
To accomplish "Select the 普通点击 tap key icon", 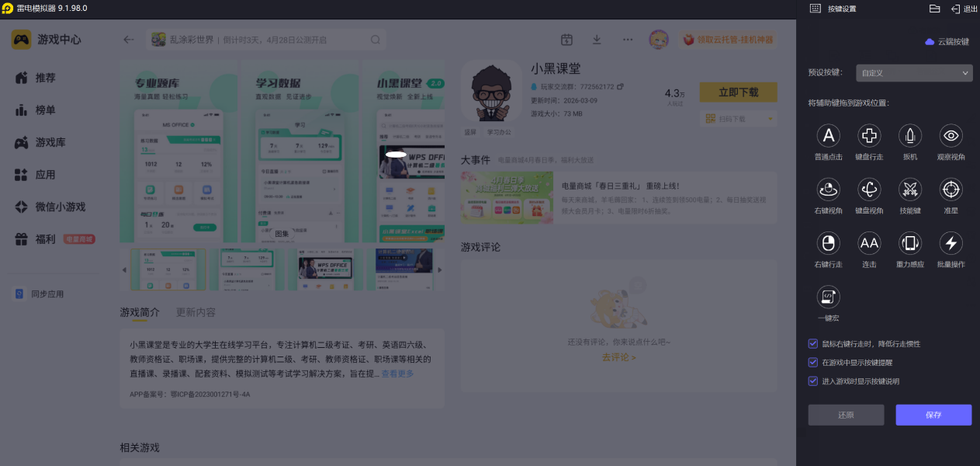I will click(x=829, y=136).
